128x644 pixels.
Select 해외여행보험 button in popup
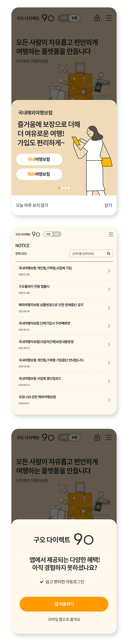click(39, 174)
